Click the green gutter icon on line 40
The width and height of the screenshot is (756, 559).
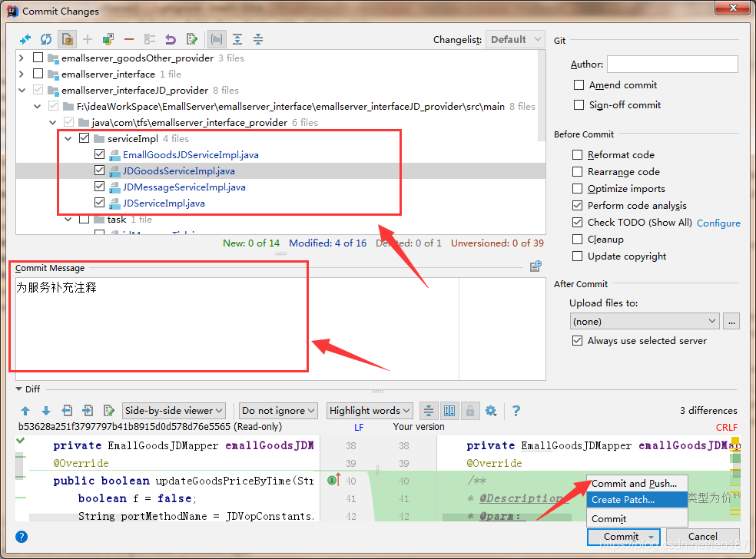click(x=333, y=480)
